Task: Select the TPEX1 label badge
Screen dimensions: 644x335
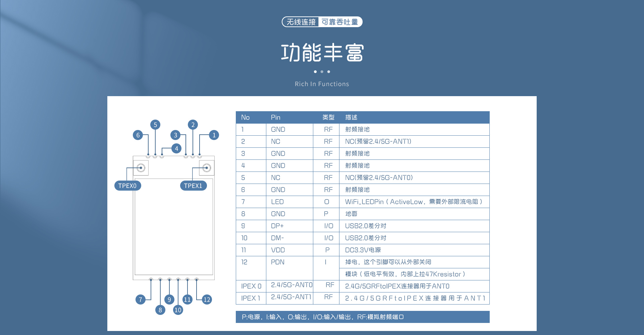Action: pyautogui.click(x=193, y=186)
